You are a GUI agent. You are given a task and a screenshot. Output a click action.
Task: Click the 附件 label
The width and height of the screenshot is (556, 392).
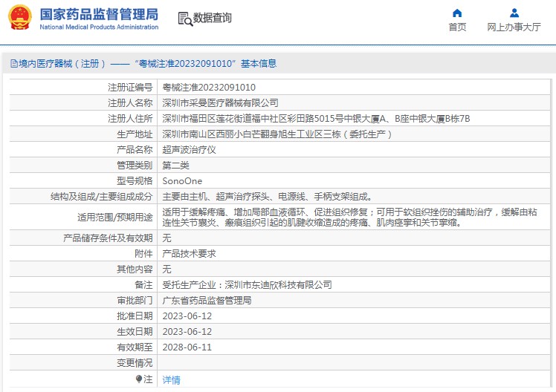pos(143,254)
